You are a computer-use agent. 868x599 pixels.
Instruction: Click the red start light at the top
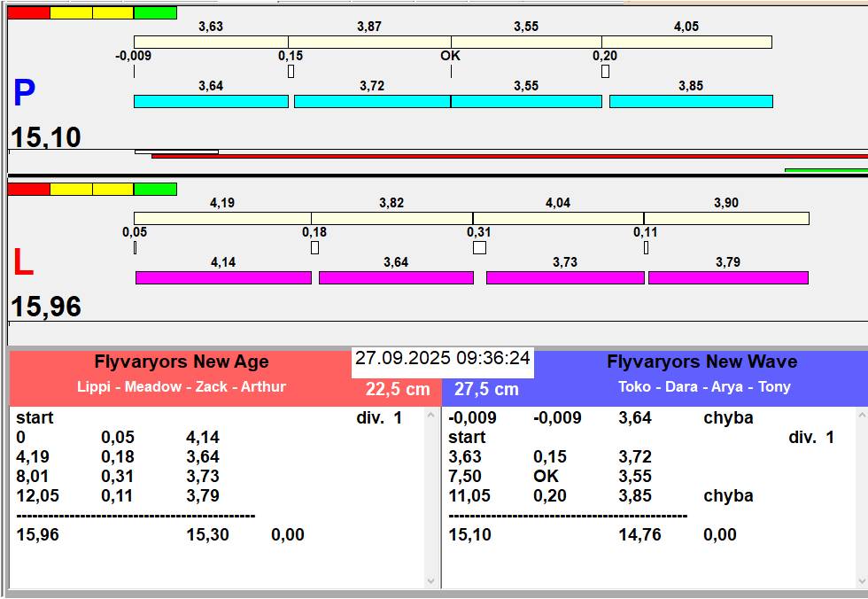pos(28,13)
